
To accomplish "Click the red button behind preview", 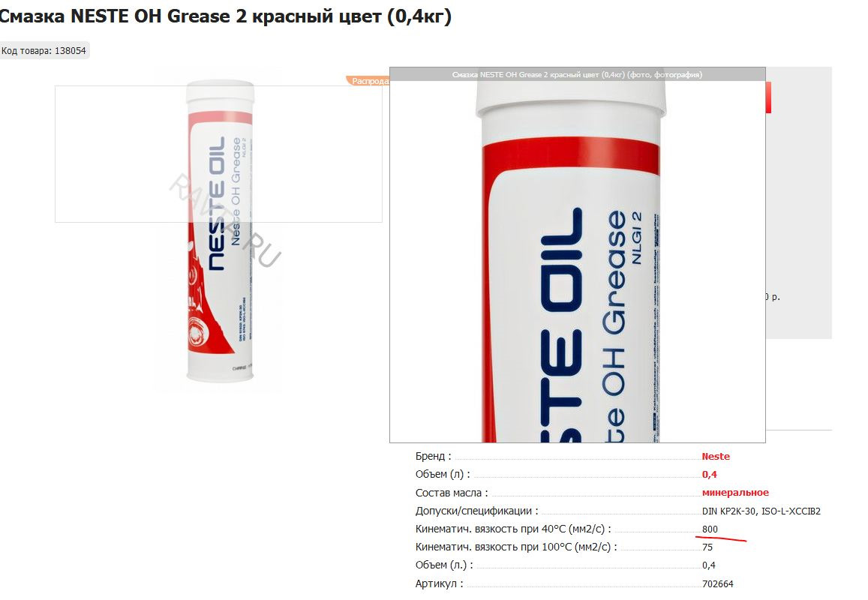I will [768, 97].
